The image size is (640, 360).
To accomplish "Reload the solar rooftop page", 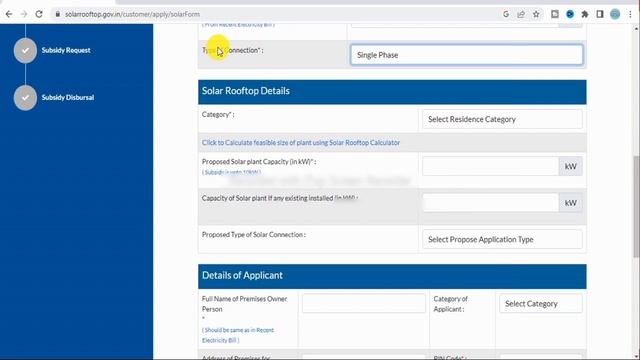I will point(39,14).
